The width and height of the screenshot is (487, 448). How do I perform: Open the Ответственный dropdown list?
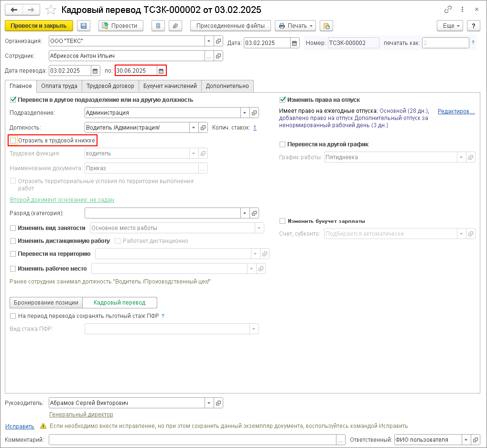coord(466,439)
